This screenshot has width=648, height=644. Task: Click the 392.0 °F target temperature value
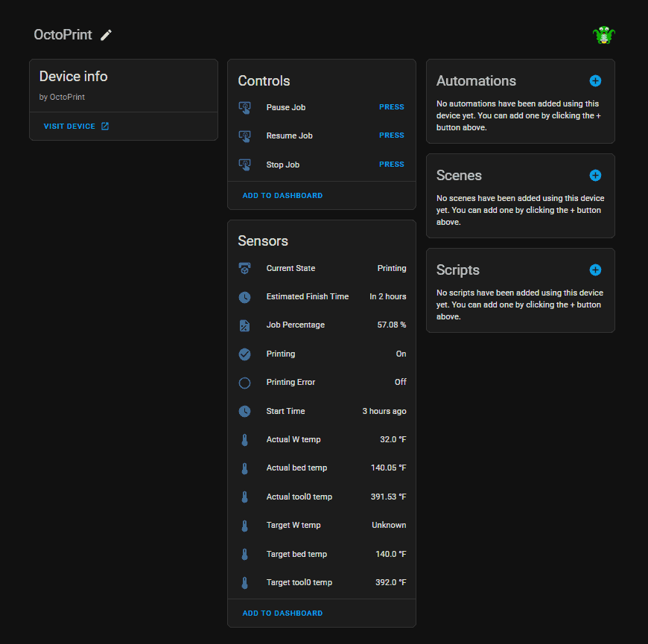[390, 583]
